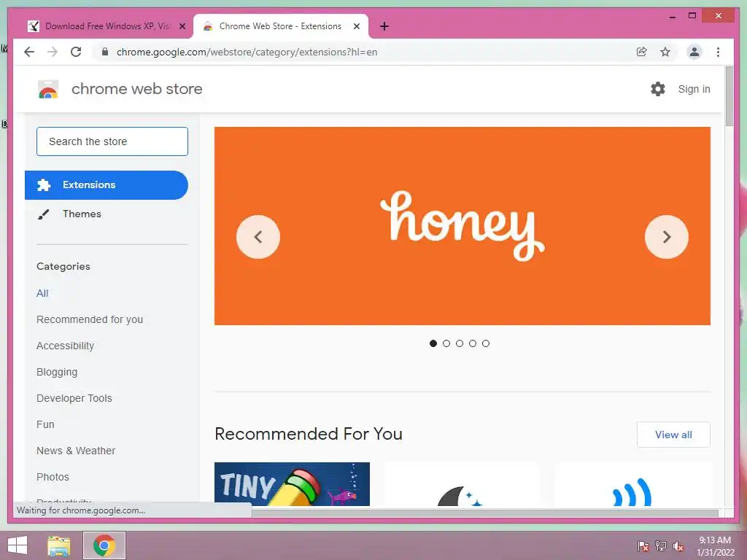This screenshot has width=747, height=560.
Task: Open the blue signal waves extension card
Action: pos(632,484)
